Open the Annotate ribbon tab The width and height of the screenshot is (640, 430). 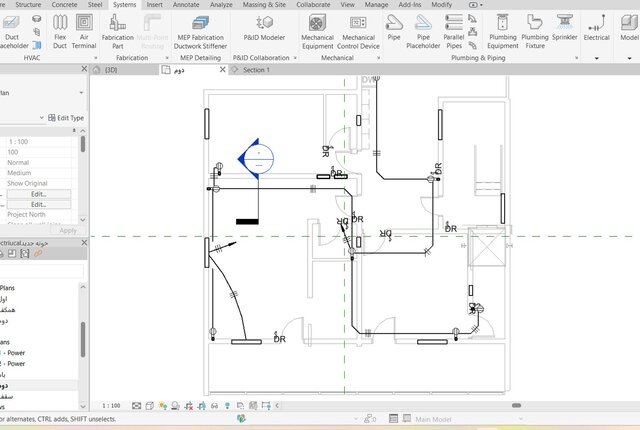(x=186, y=5)
